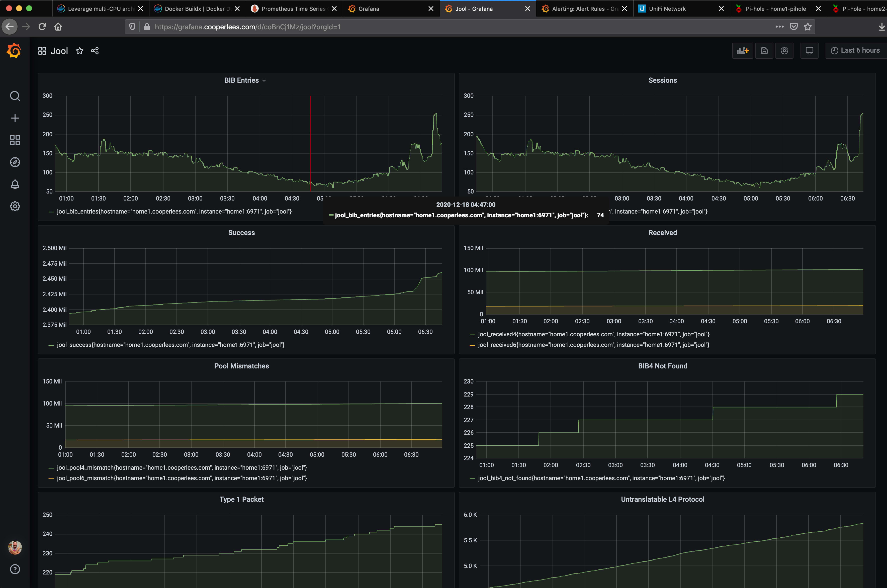This screenshot has height=588, width=887.
Task: Open the Last 6 hours time picker
Action: point(855,50)
